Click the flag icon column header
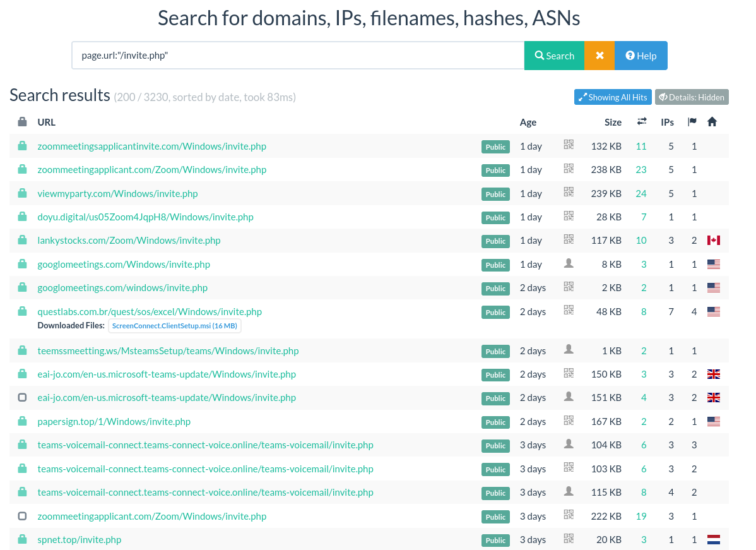Image resolution: width=756 pixels, height=550 pixels. click(x=692, y=122)
